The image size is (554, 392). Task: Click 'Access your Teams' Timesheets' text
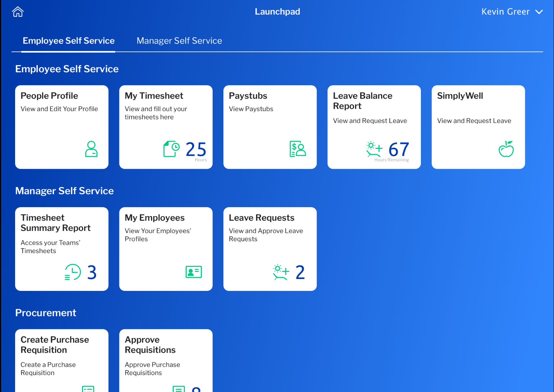tap(50, 247)
